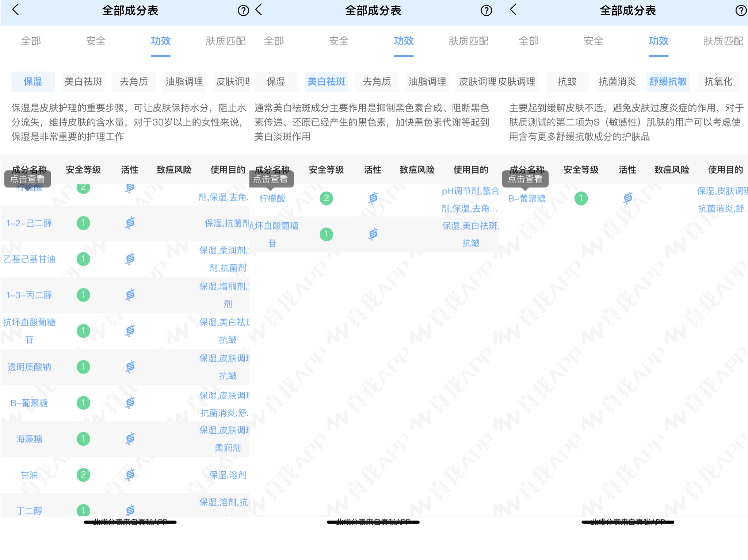Click the activity DNA icon for 甘油
Screen dimensions: 748x560
pos(130,475)
